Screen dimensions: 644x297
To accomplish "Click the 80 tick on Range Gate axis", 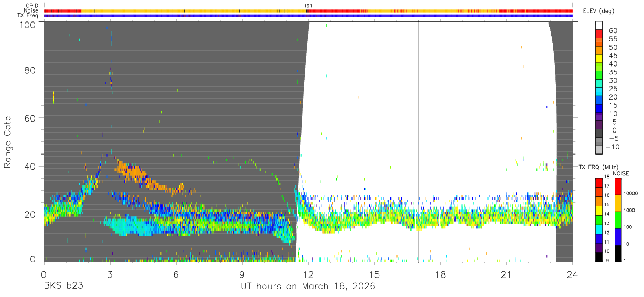I will [x=31, y=70].
